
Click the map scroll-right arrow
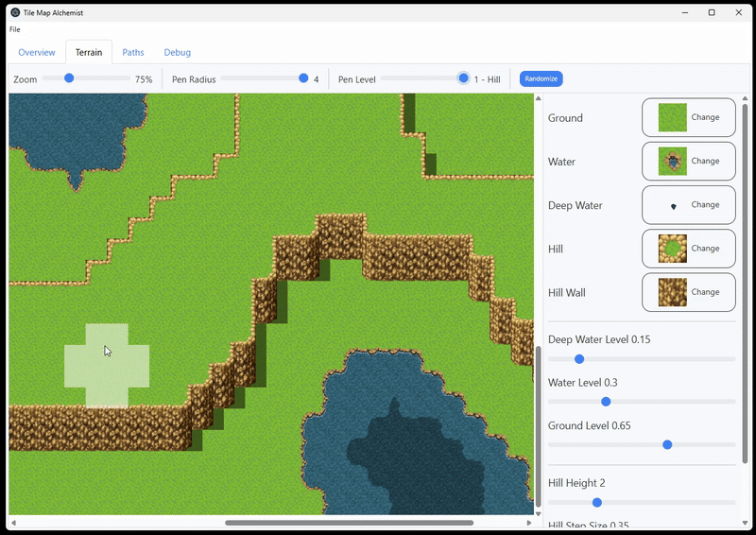coord(529,523)
